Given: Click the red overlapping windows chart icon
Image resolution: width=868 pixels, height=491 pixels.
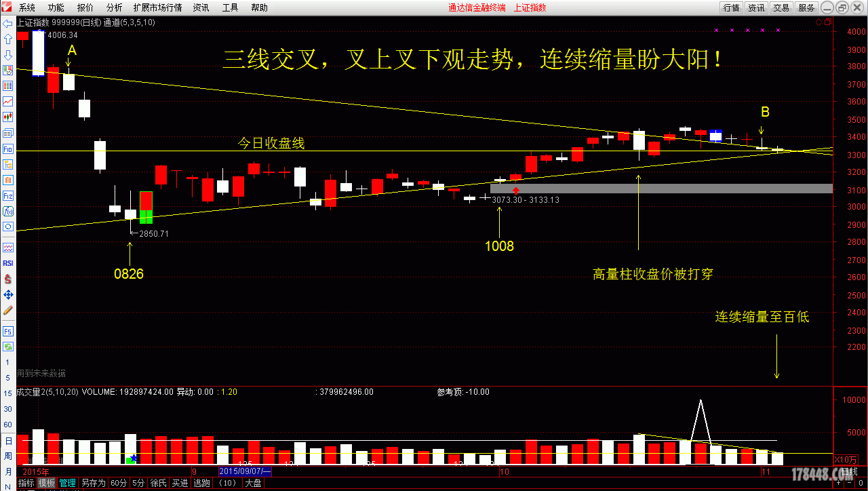Looking at the screenshot, I should tap(827, 22).
